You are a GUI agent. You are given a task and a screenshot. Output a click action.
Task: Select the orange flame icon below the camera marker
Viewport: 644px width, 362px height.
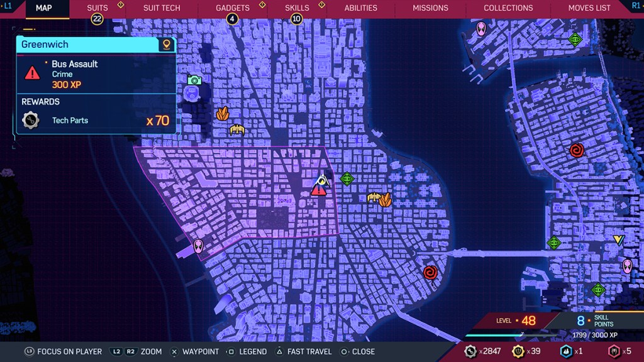click(x=223, y=113)
